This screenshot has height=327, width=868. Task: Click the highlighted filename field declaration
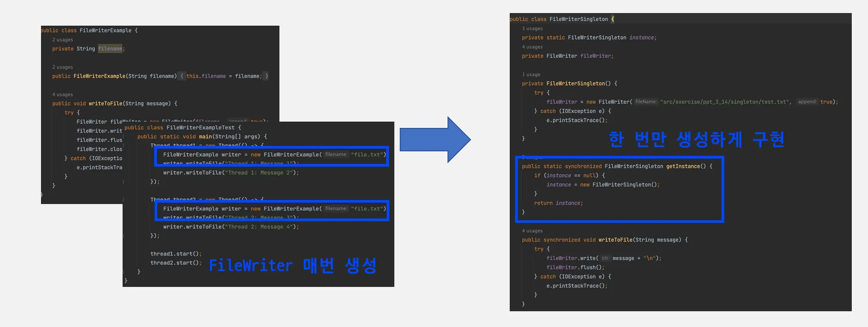pos(110,49)
